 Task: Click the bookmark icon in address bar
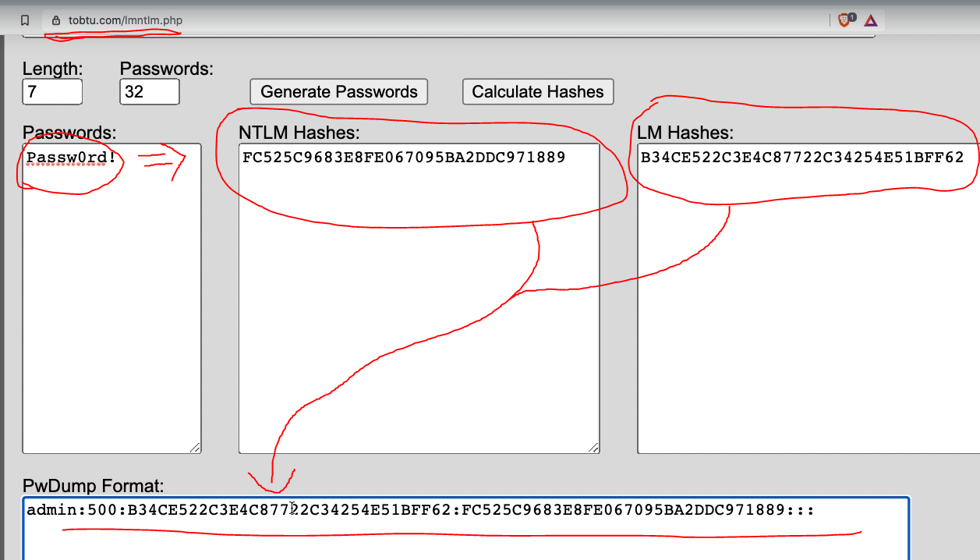tap(25, 20)
